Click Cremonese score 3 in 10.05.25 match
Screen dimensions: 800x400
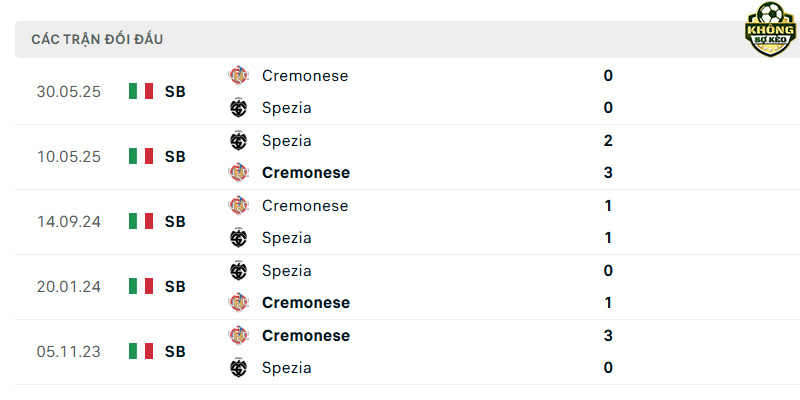click(608, 172)
